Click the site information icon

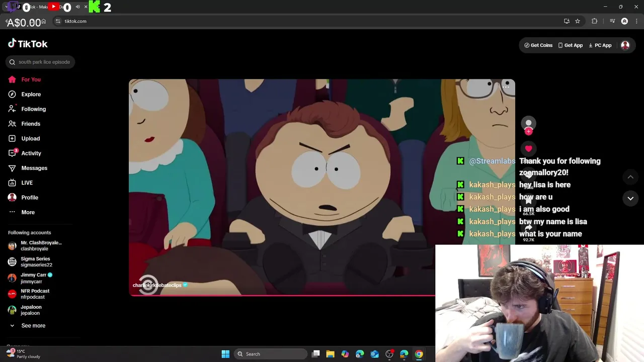click(x=58, y=21)
